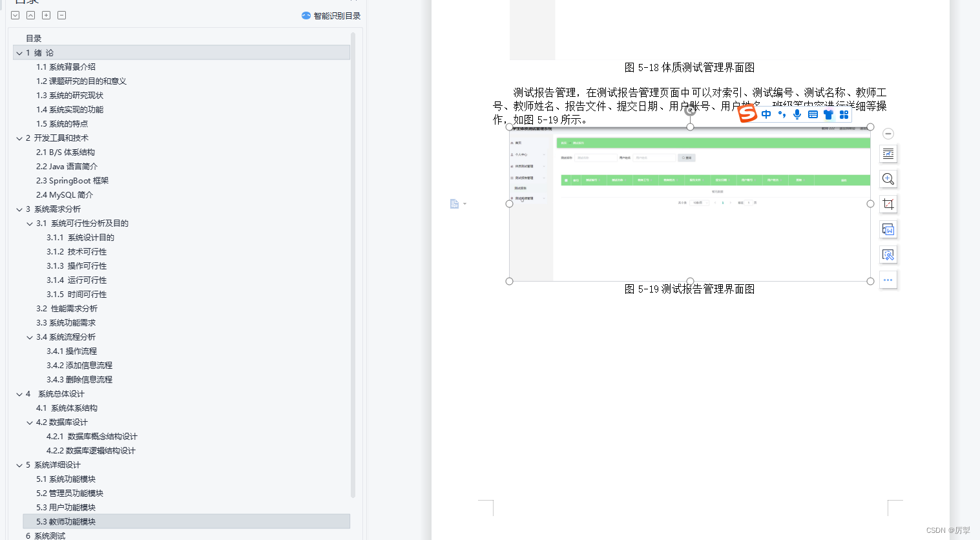Navigate to 2.3 SpringBoot 框架
980x540 pixels.
coord(72,181)
